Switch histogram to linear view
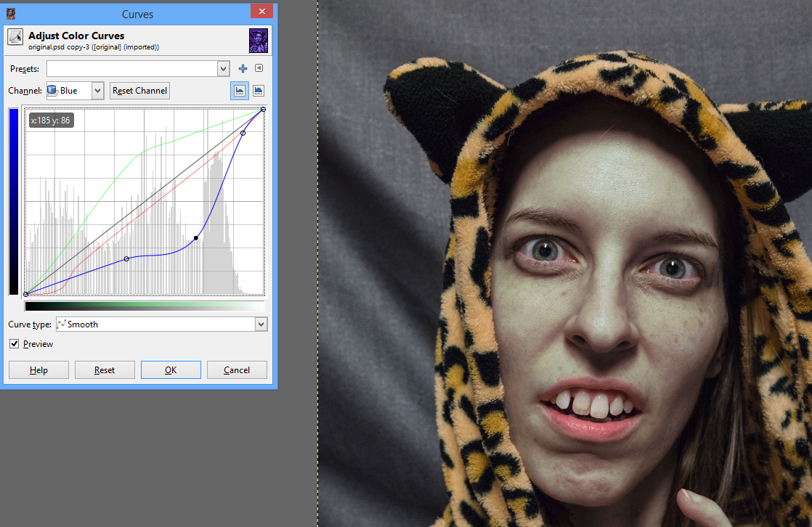The height and width of the screenshot is (527, 812). [239, 90]
